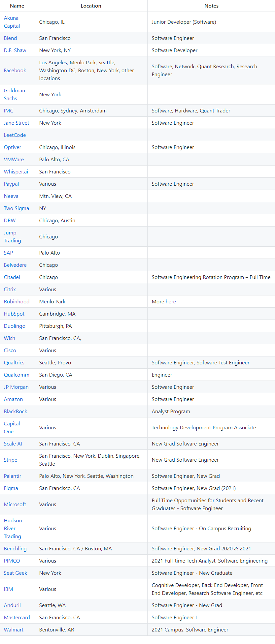Open the Benchling link
Screen dimensions: 275x644
point(15,549)
